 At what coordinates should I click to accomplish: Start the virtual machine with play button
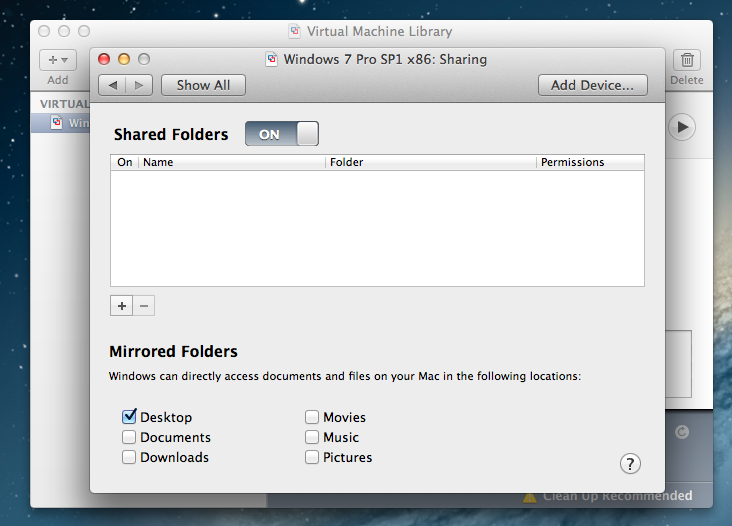click(683, 127)
